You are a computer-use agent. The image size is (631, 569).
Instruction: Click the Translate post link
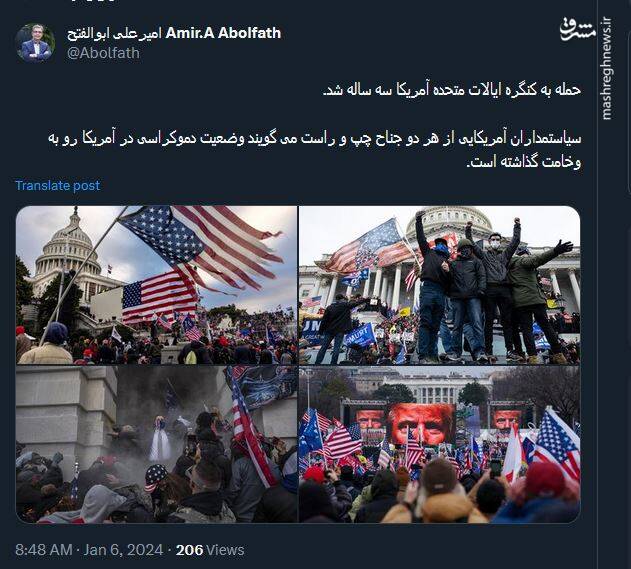58,186
